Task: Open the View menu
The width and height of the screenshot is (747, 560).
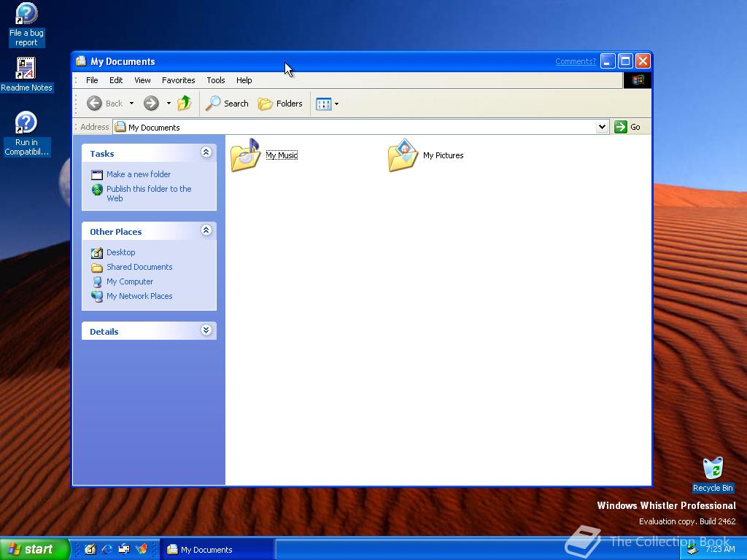Action: 142,80
